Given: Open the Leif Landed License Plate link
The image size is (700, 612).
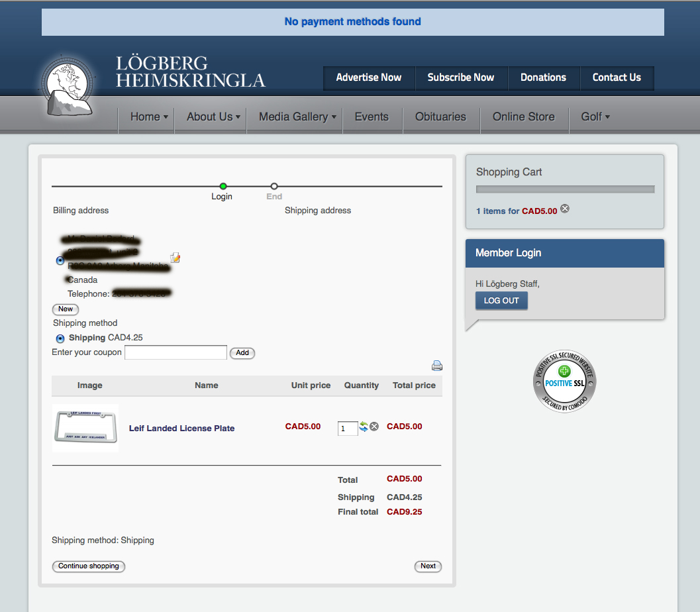Looking at the screenshot, I should click(x=181, y=428).
